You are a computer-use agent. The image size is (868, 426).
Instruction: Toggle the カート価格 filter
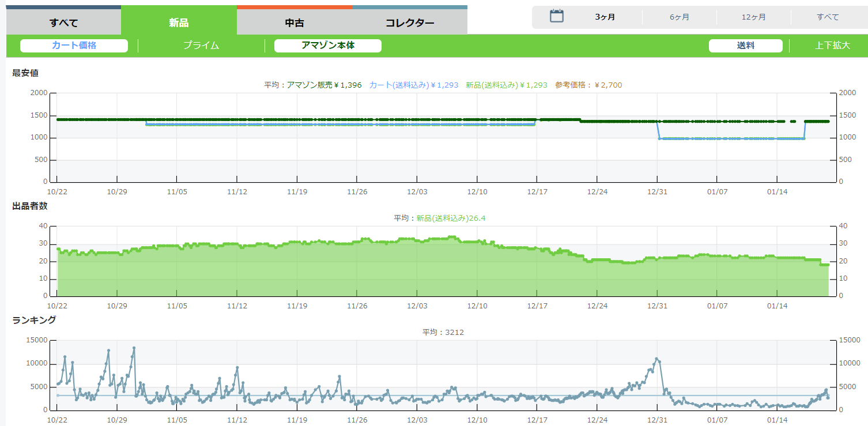pyautogui.click(x=74, y=46)
